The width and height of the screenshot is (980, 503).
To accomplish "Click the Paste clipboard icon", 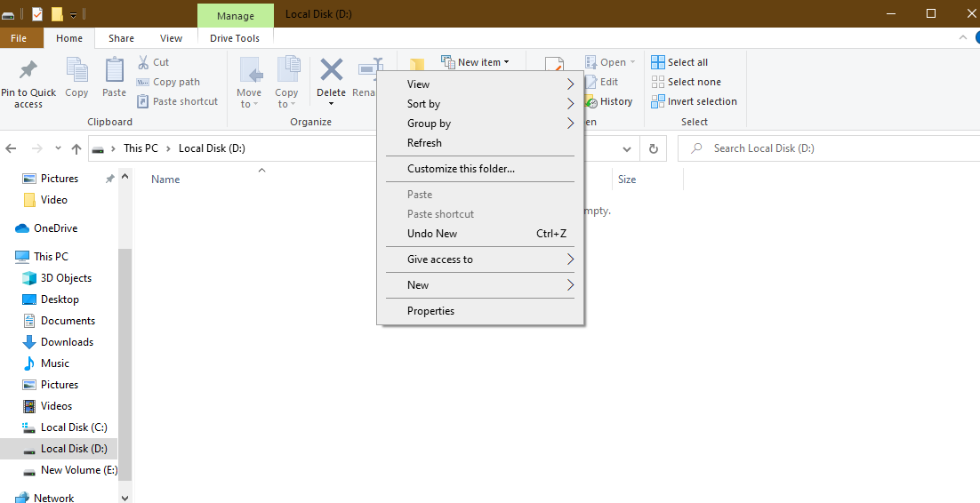I will pyautogui.click(x=114, y=70).
